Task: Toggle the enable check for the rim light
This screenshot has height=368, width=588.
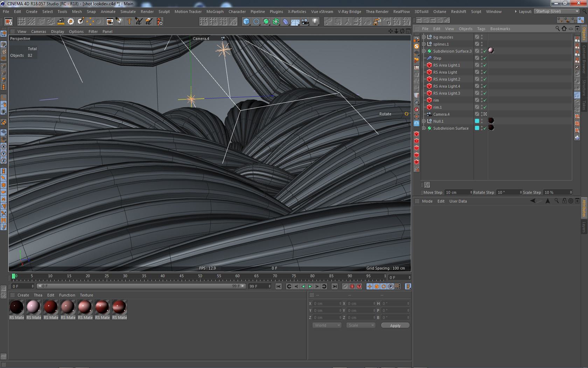Action: (485, 100)
